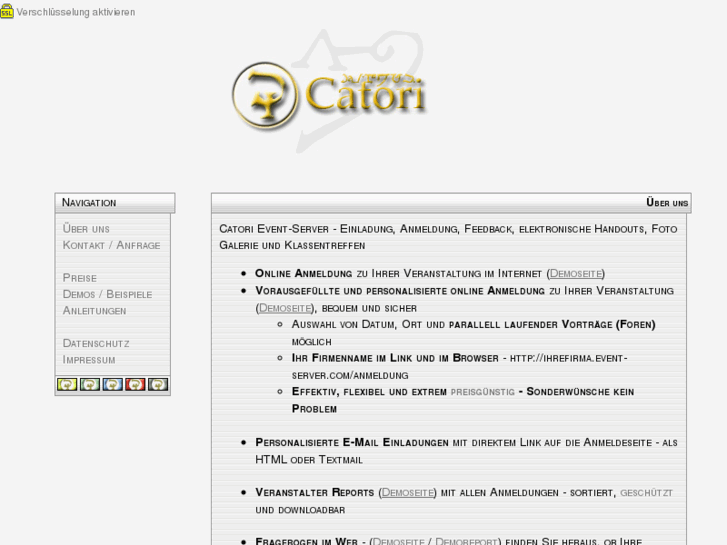Open the 'Demoreport' link
The width and height of the screenshot is (727, 545).
tap(466, 541)
